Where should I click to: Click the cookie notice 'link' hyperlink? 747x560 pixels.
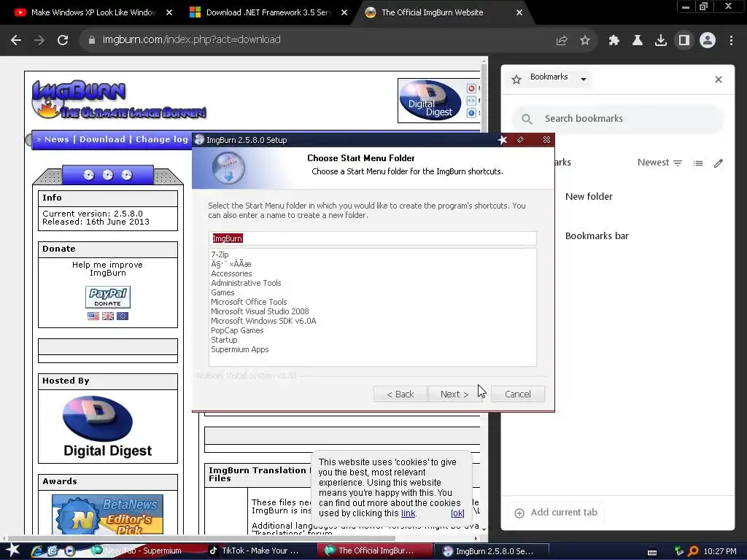tap(409, 513)
